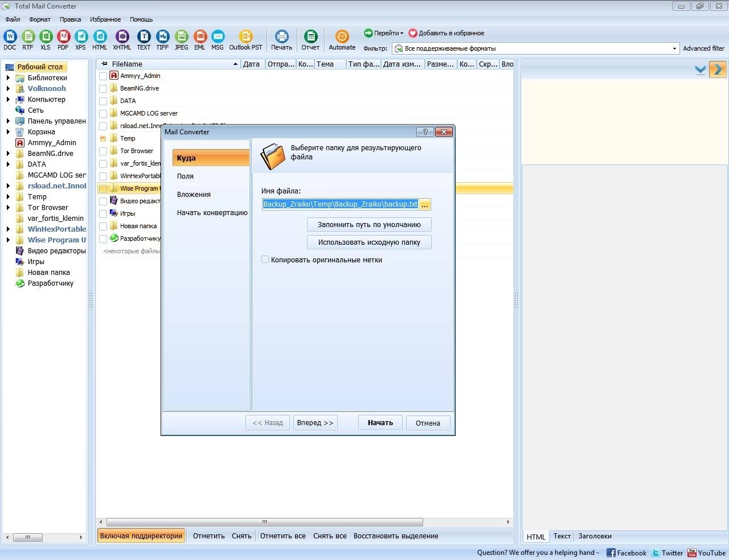Screen dimensions: 729x560
Task: Expand the Библиотеки tree node
Action: click(x=8, y=78)
